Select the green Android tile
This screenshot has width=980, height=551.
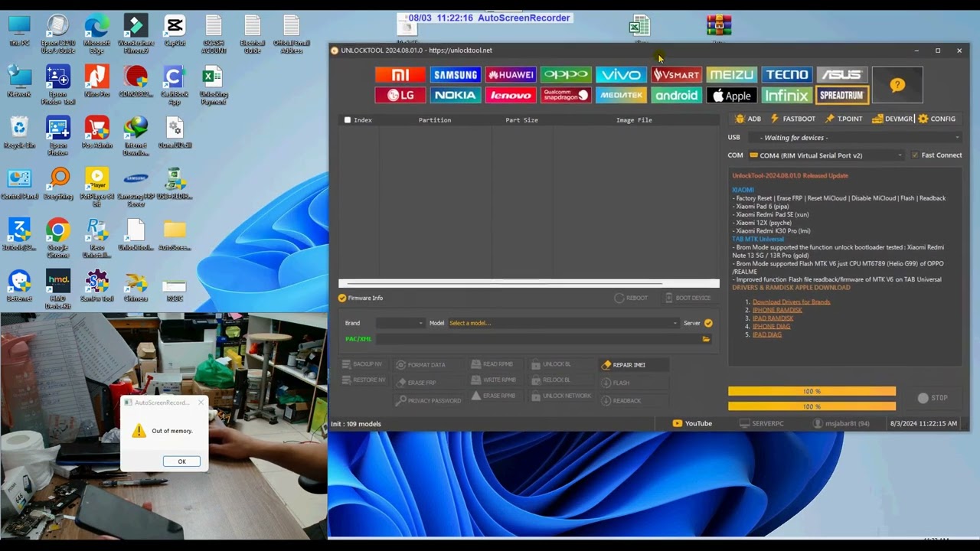point(676,96)
